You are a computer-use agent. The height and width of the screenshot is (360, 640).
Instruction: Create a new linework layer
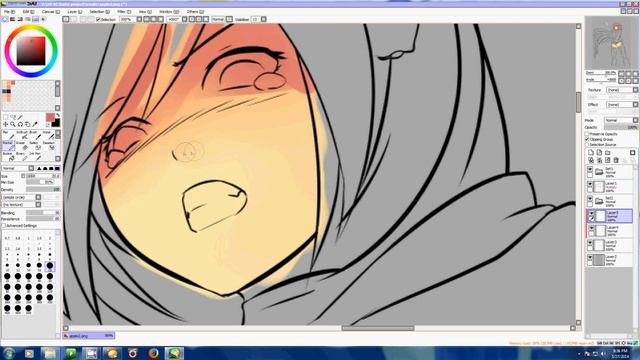click(x=599, y=153)
